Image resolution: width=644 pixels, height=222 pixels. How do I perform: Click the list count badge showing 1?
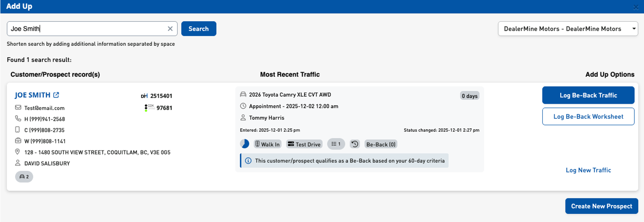pos(336,144)
